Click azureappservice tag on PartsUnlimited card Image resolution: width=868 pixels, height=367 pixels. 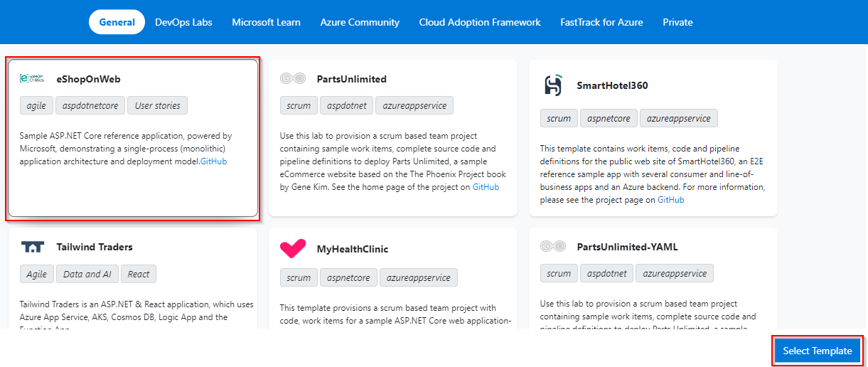[414, 105]
